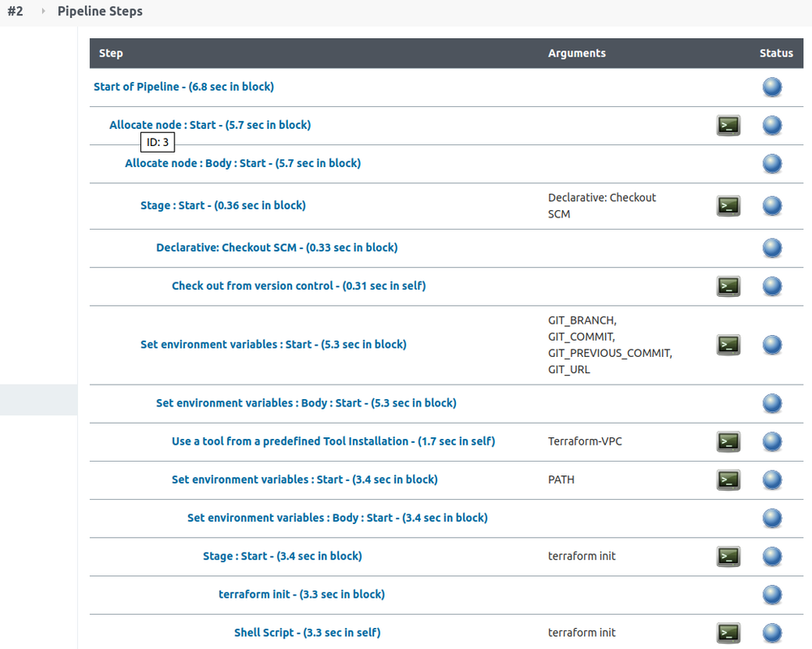Open the terraform init Stage Start step
Image resolution: width=812 pixels, height=649 pixels.
pos(282,557)
